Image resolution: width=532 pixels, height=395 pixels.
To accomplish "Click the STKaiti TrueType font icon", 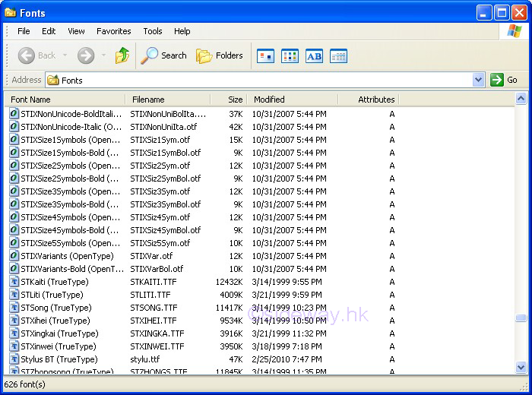I will [14, 282].
